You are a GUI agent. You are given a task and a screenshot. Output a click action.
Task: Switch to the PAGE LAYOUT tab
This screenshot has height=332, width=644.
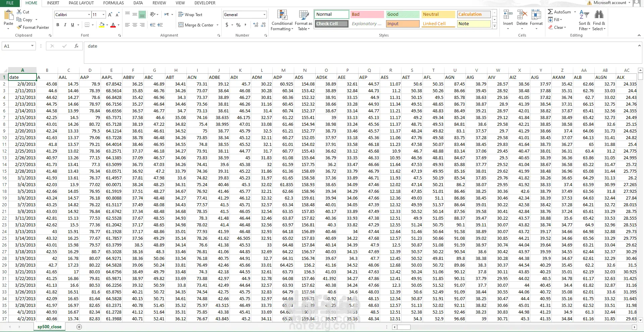81,3
